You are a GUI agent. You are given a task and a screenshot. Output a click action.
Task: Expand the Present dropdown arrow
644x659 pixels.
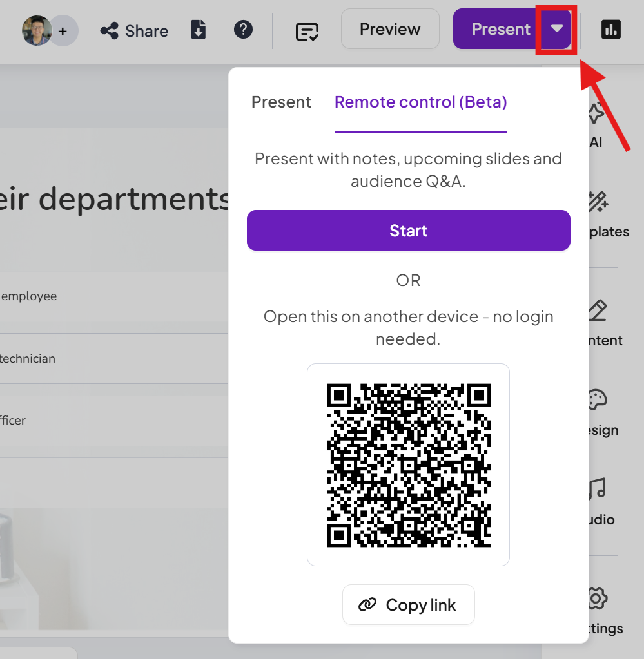click(556, 29)
